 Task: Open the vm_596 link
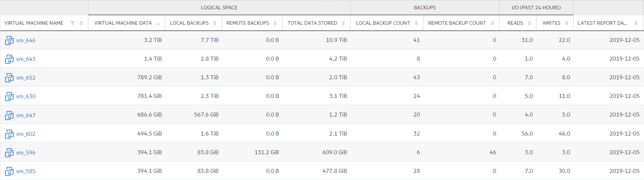tap(26, 153)
